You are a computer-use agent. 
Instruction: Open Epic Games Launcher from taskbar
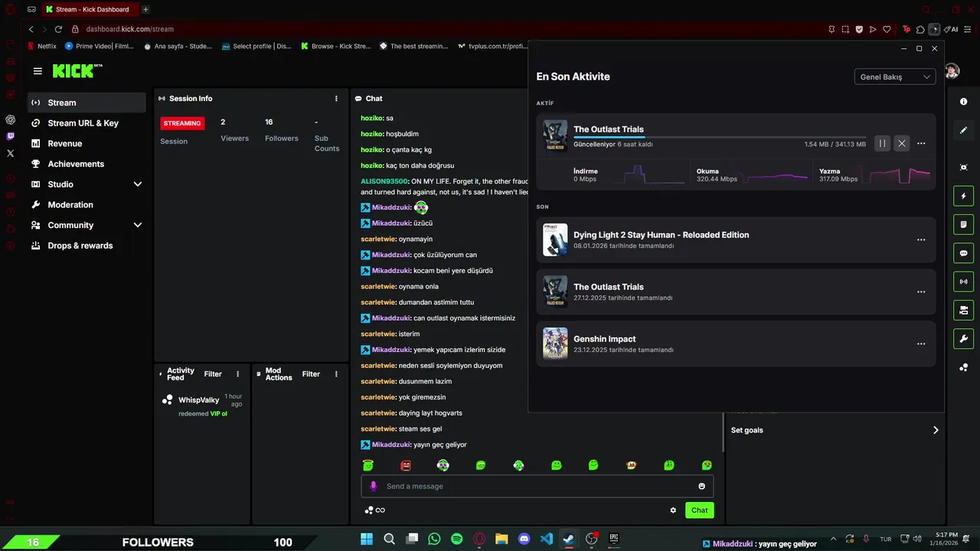click(613, 539)
